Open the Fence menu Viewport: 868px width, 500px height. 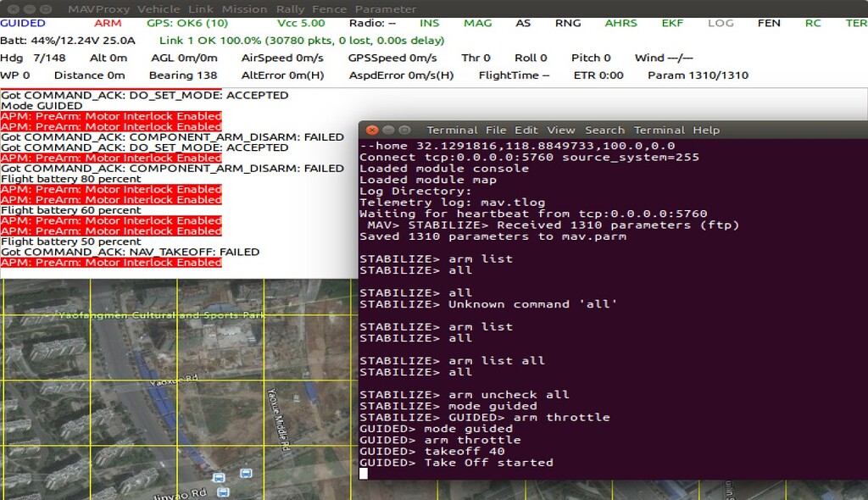(331, 9)
